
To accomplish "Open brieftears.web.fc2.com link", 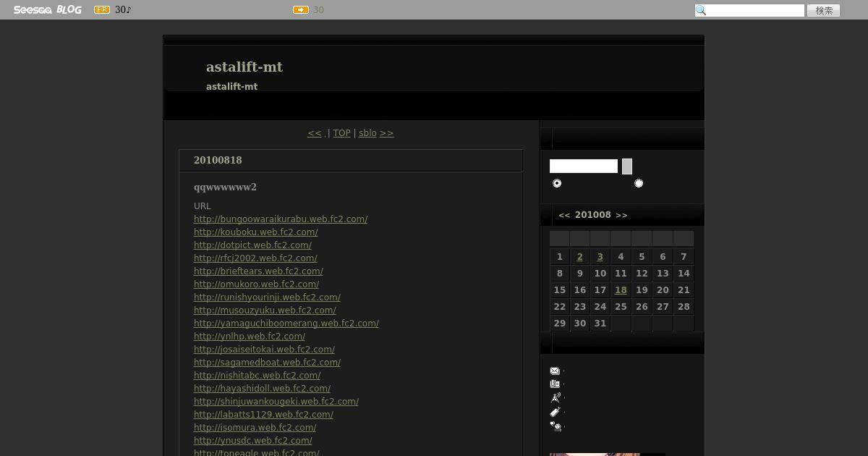I will pos(258,271).
